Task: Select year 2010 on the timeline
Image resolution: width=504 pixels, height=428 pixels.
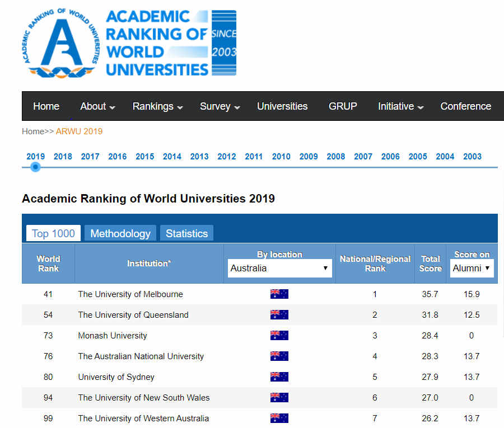Action: pyautogui.click(x=281, y=157)
